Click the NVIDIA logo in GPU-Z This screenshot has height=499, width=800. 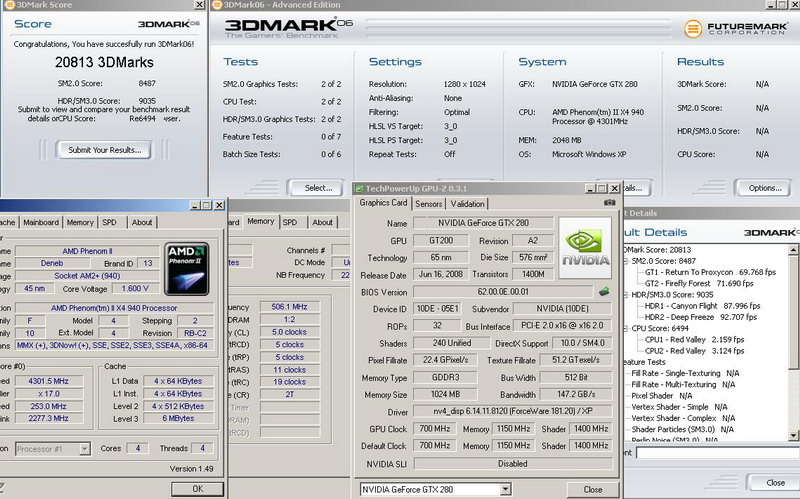click(x=585, y=248)
